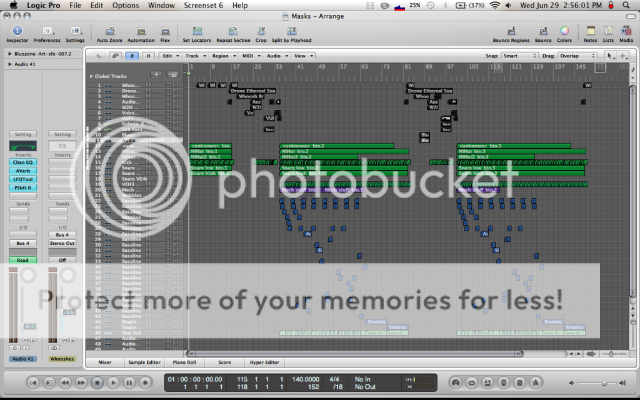
Task: Toggle the Read automation mode button
Action: 21,259
